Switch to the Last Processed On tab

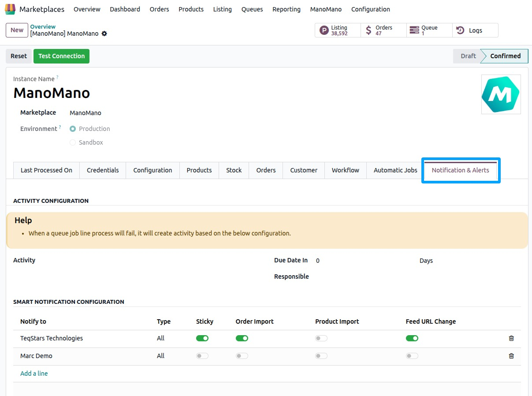46,170
